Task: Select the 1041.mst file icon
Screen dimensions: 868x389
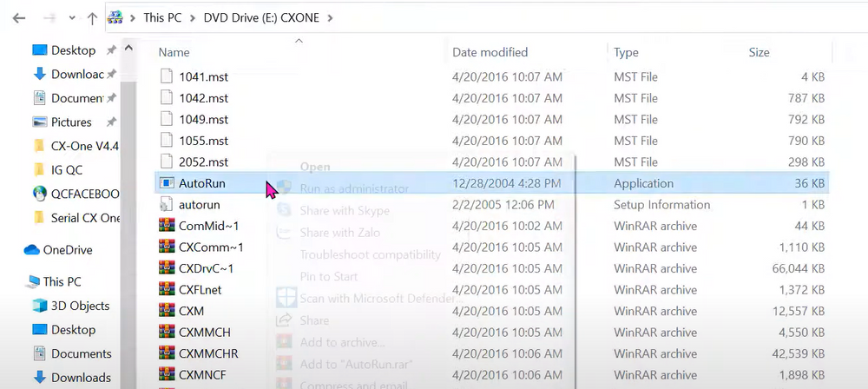Action: click(x=167, y=76)
